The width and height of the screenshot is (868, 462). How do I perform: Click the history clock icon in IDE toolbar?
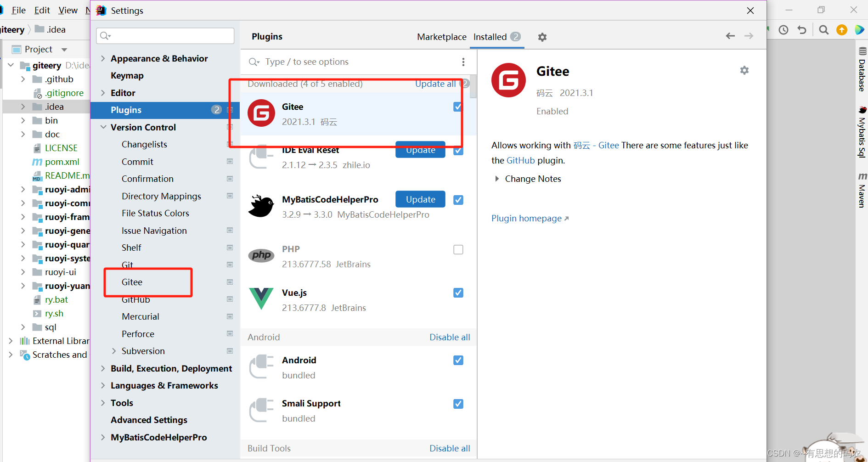[x=783, y=30]
